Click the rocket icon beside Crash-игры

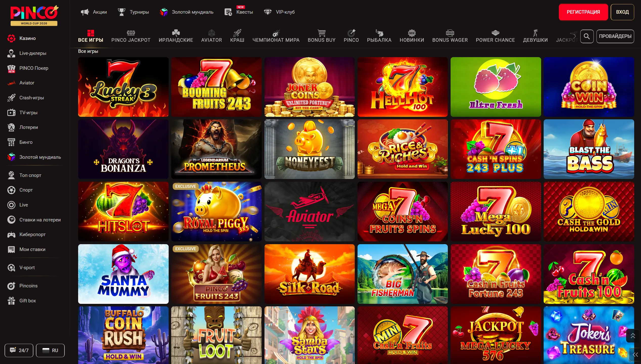point(11,98)
